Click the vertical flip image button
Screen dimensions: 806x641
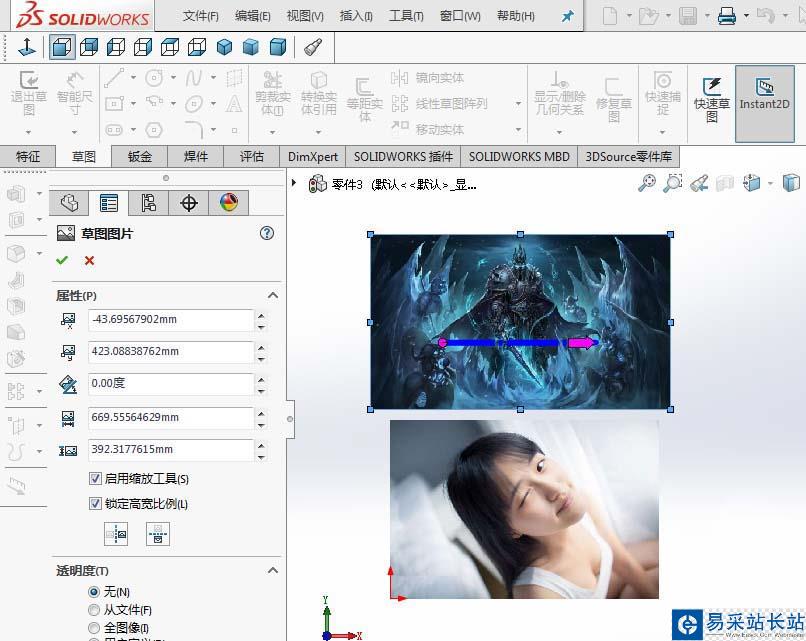click(158, 534)
